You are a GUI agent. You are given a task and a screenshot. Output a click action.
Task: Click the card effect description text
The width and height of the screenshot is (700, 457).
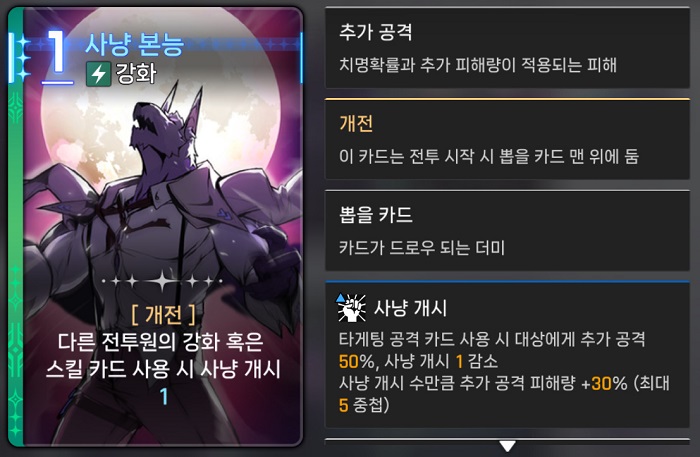pos(163,356)
